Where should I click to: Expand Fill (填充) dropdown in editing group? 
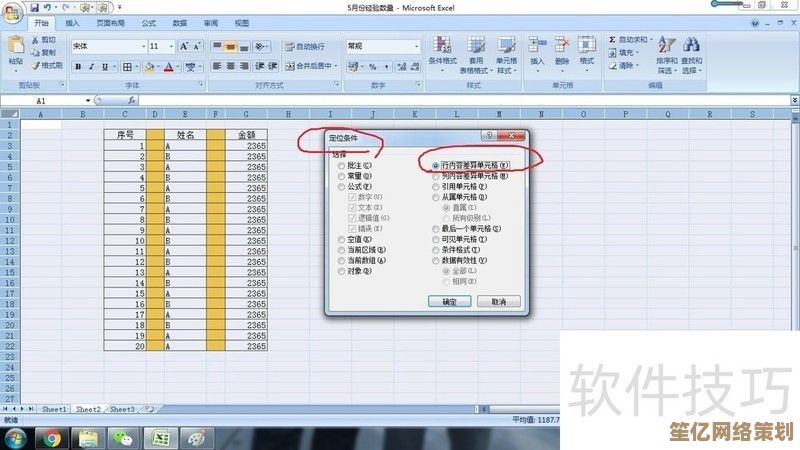click(x=637, y=53)
